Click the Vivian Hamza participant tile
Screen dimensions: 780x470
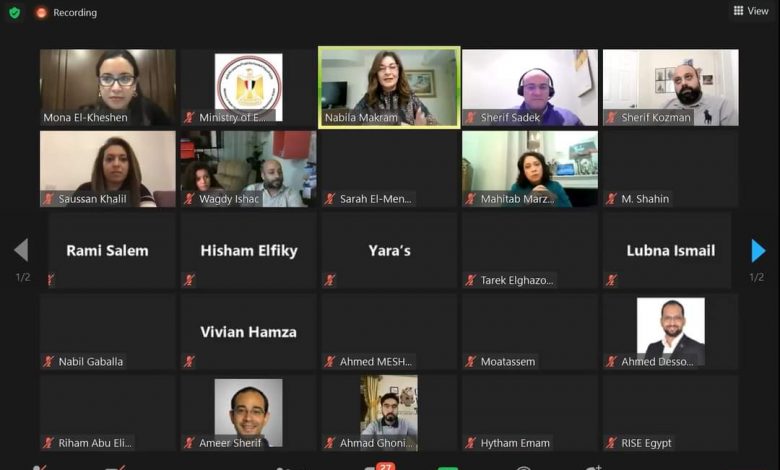coord(248,332)
